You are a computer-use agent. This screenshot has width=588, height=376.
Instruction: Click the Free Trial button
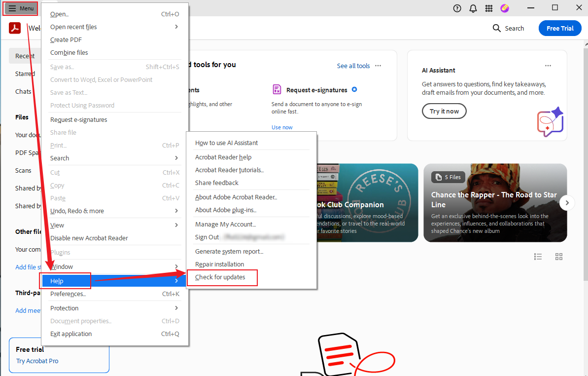click(559, 28)
